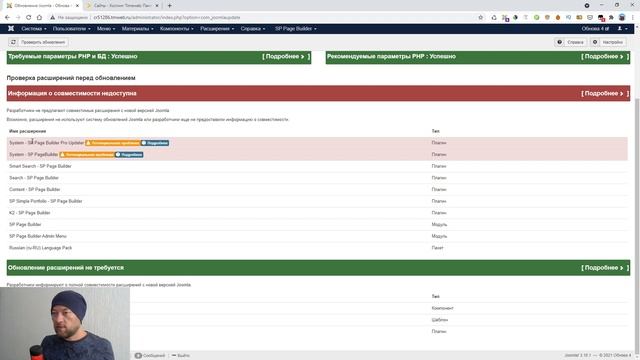This screenshot has width=640, height=360.
Task: Click the orange warning badge on SP Page Builder Pro Updater row
Action: pyautogui.click(x=113, y=143)
